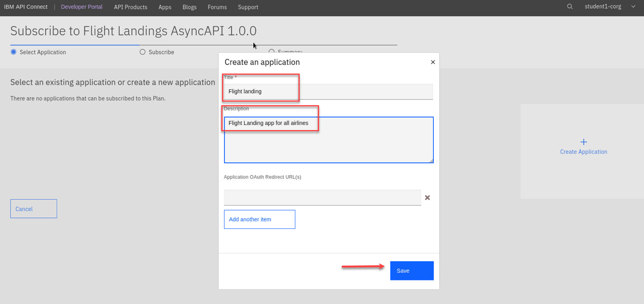This screenshot has width=644, height=304.
Task: Open the Developer Portal link
Action: pos(82,7)
